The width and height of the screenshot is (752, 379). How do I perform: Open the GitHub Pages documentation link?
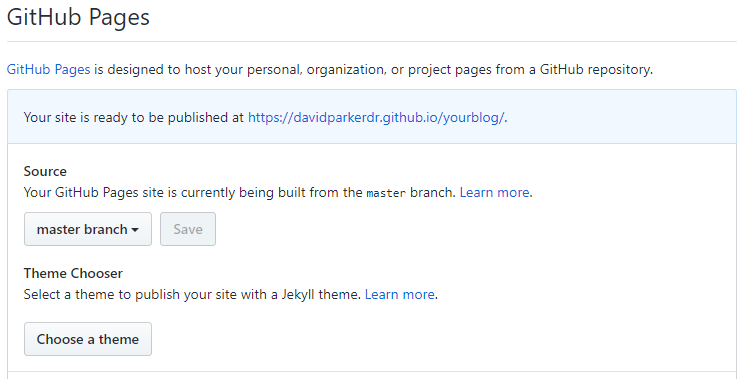pyautogui.click(x=48, y=70)
